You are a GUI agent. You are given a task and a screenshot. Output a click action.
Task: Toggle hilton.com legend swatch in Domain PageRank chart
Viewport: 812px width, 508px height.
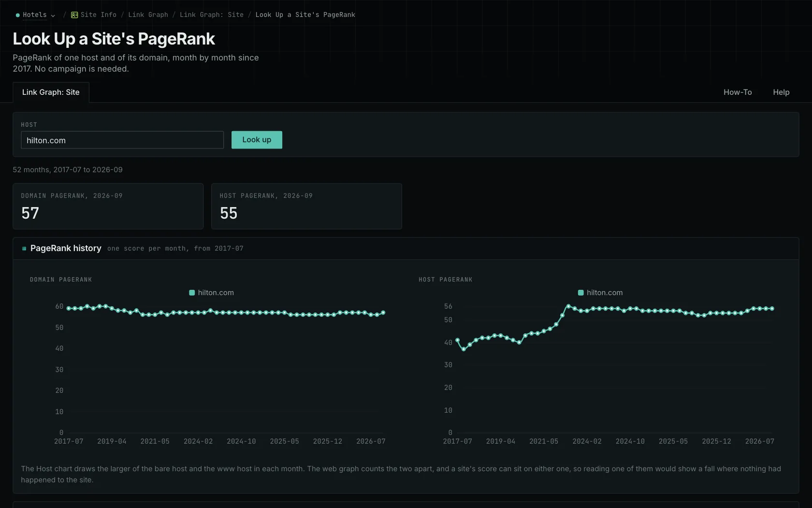192,293
